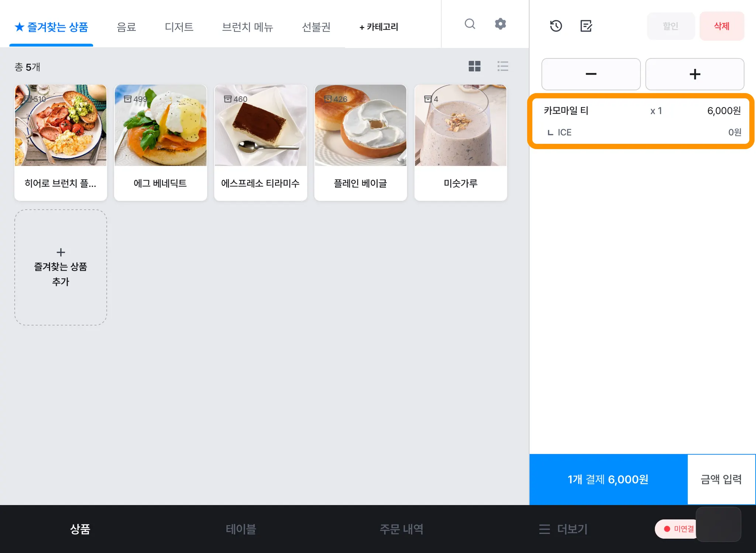The height and width of the screenshot is (553, 756).
Task: Switch to grid view layout
Action: [474, 66]
